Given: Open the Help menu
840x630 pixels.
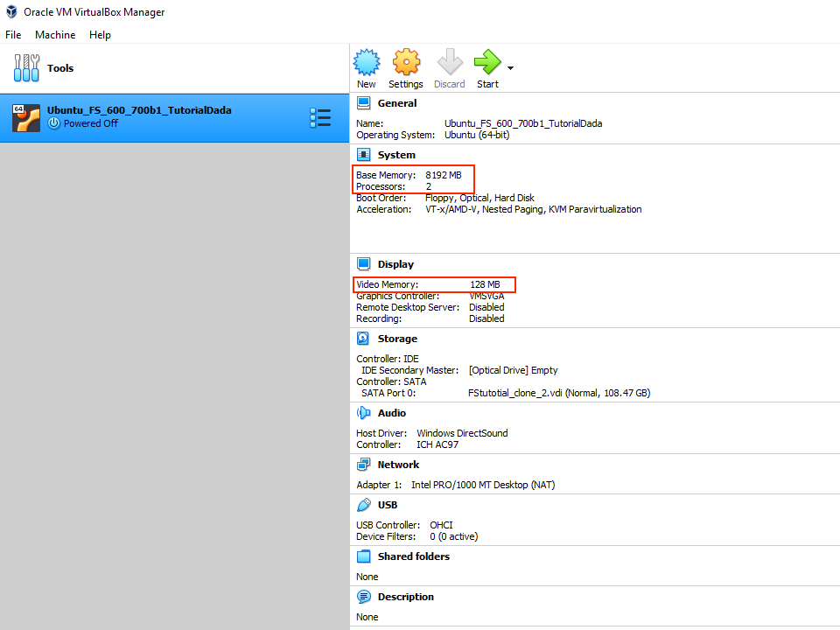Looking at the screenshot, I should coord(100,35).
